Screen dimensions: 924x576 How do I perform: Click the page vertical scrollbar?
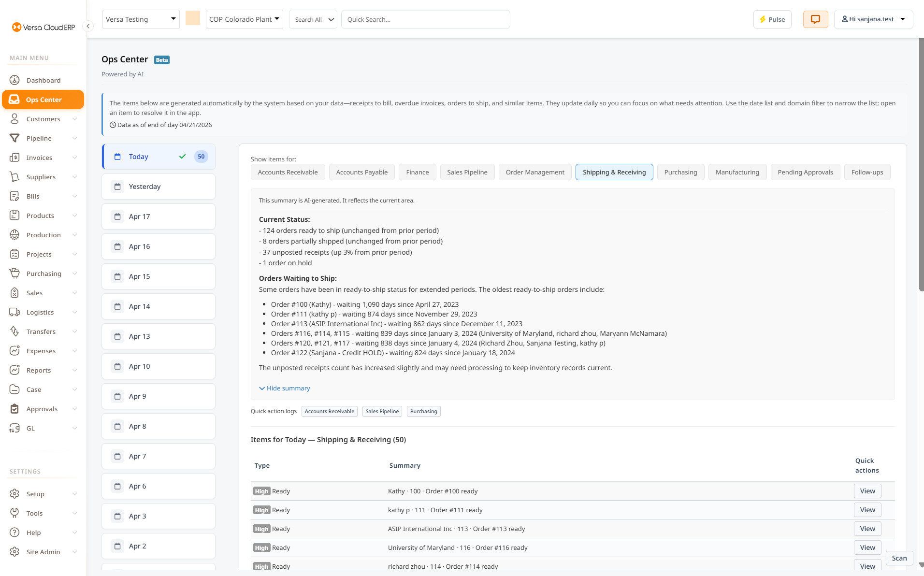(x=921, y=164)
